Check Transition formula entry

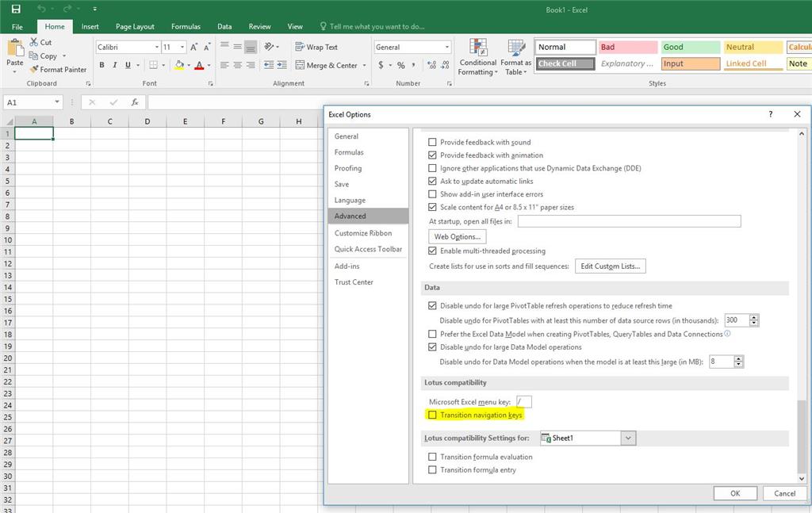pos(432,469)
